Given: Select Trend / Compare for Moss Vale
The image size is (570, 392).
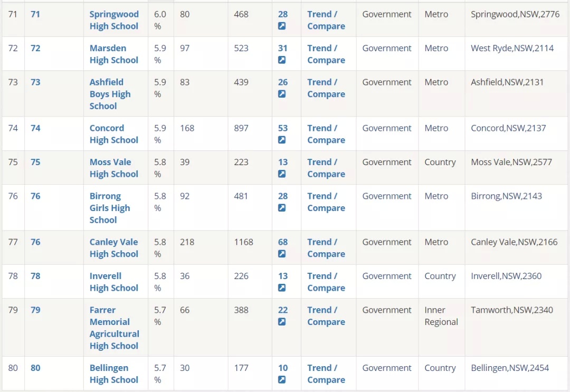Looking at the screenshot, I should [x=326, y=168].
